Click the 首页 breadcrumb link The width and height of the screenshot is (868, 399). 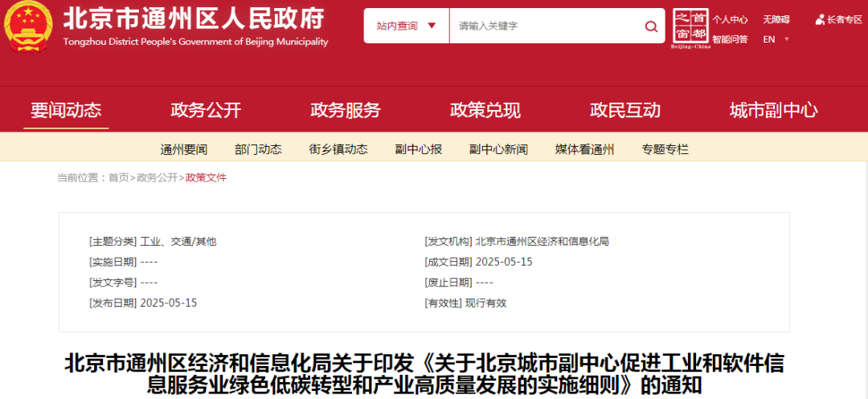pos(118,177)
